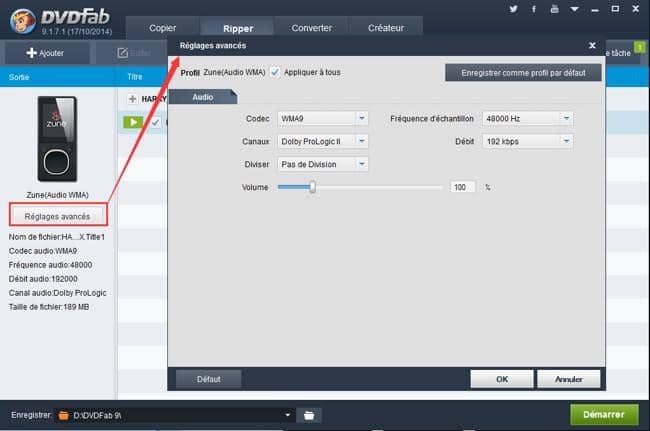This screenshot has width=650, height=431.
Task: Toggle the title row checkbox
Action: (x=155, y=122)
